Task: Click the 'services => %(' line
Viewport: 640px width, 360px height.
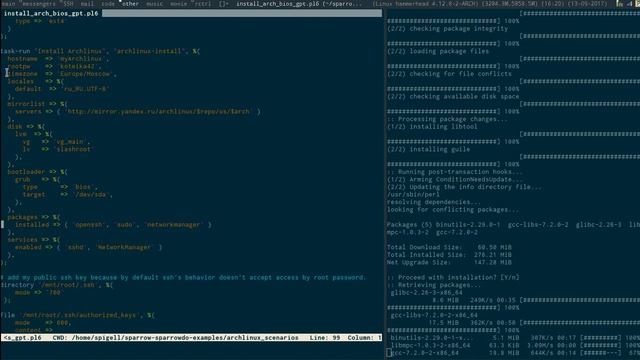Action: 33,240
